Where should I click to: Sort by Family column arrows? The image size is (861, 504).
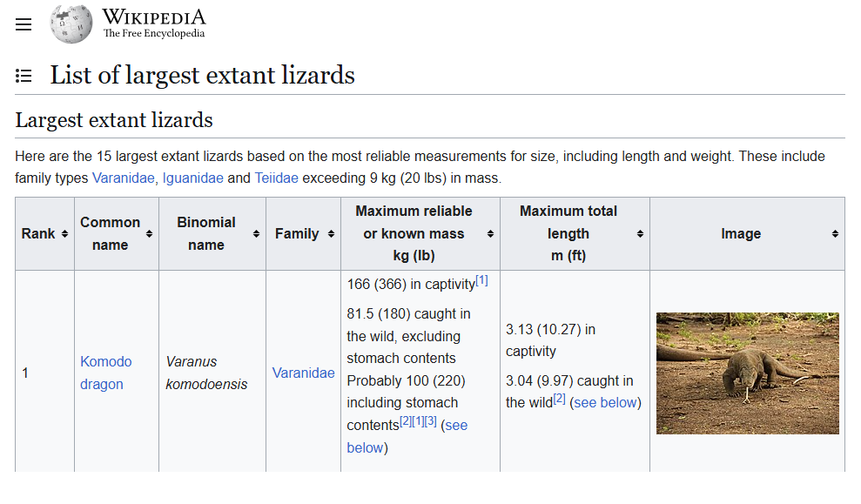tap(330, 234)
